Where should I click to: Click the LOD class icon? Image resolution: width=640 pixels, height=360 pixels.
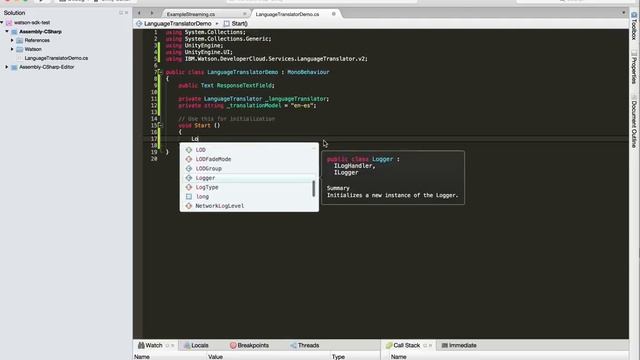click(x=189, y=150)
